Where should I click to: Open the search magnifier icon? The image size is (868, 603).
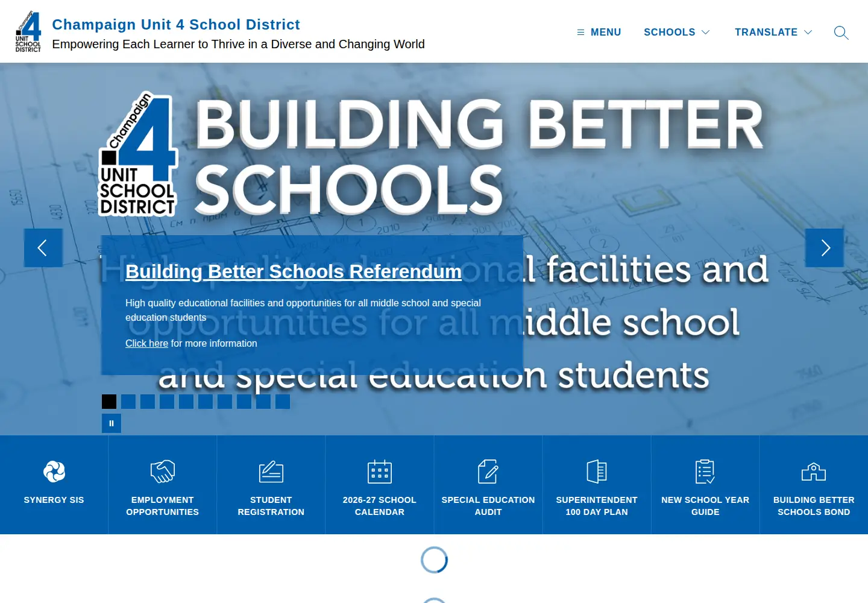click(x=841, y=33)
